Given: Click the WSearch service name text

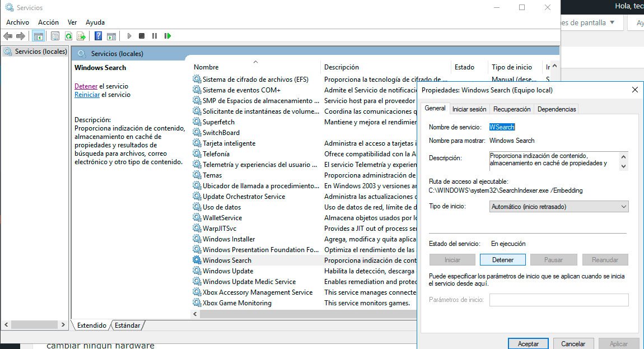Looking at the screenshot, I should [x=502, y=127].
